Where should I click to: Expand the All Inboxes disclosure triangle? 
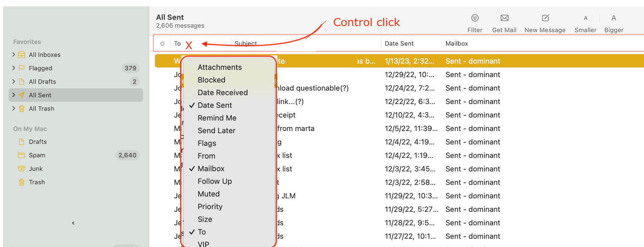click(x=13, y=55)
